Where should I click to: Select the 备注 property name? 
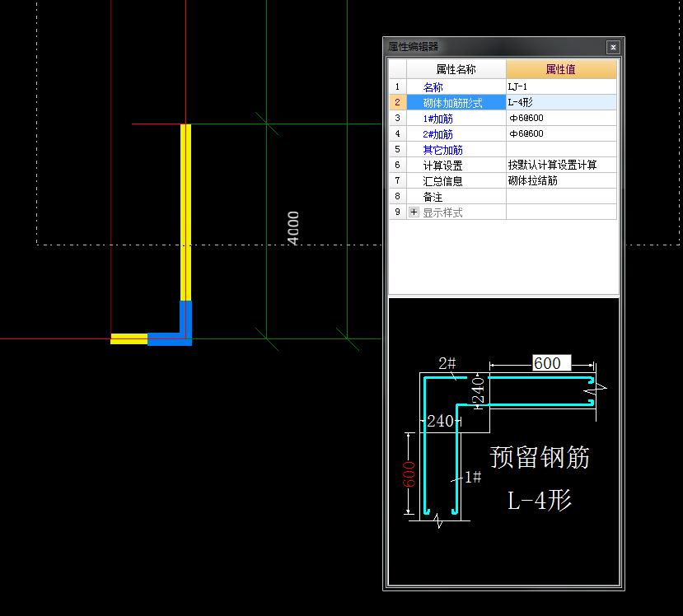click(456, 197)
